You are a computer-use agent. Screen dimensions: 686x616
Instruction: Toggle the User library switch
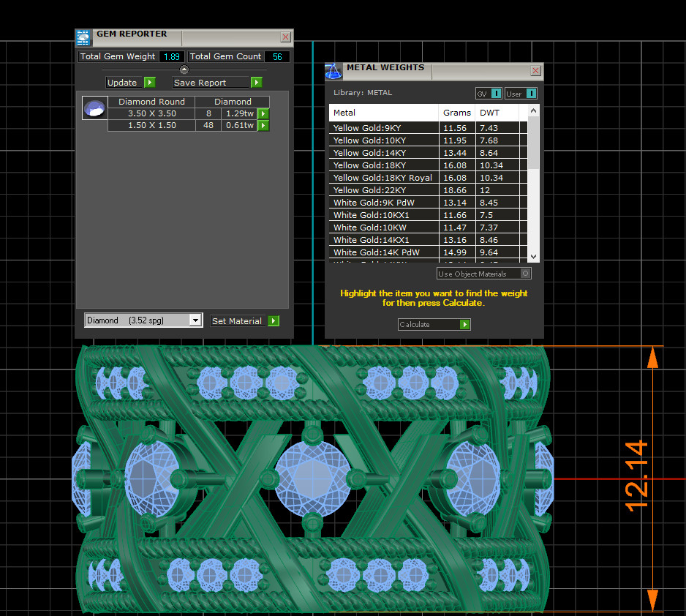(530, 94)
